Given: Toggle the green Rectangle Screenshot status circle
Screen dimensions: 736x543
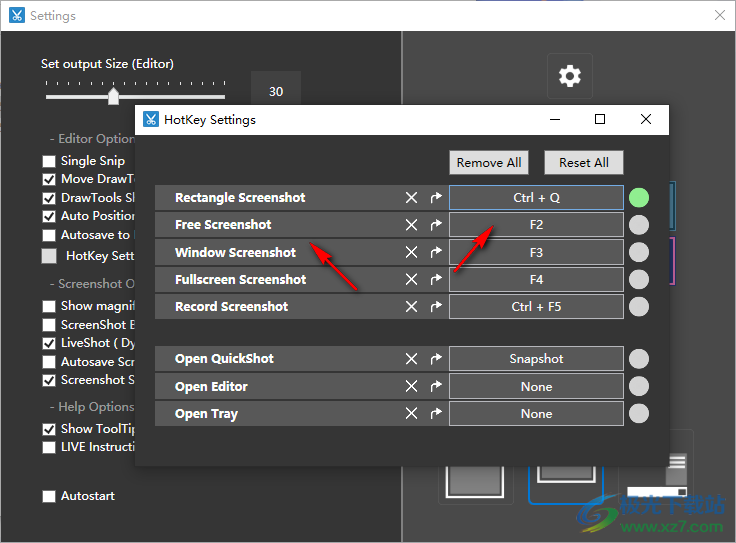Looking at the screenshot, I should coord(638,198).
